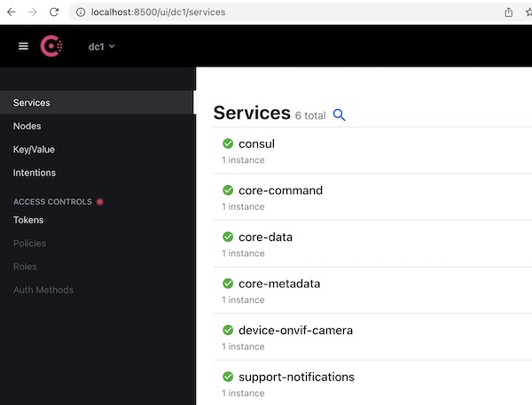Reload the page with the refresh icon
This screenshot has width=532, height=405.
point(54,12)
